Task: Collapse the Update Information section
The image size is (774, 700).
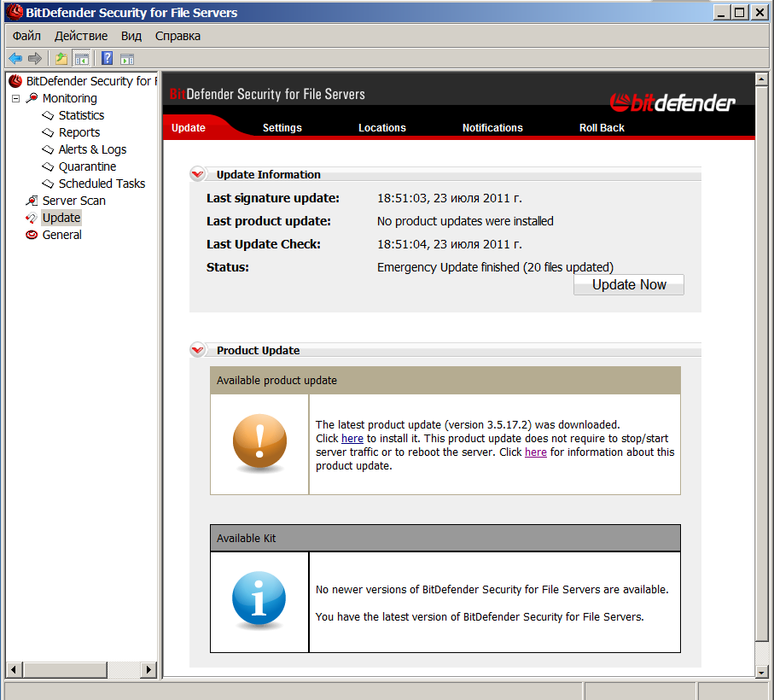Action: pos(198,174)
